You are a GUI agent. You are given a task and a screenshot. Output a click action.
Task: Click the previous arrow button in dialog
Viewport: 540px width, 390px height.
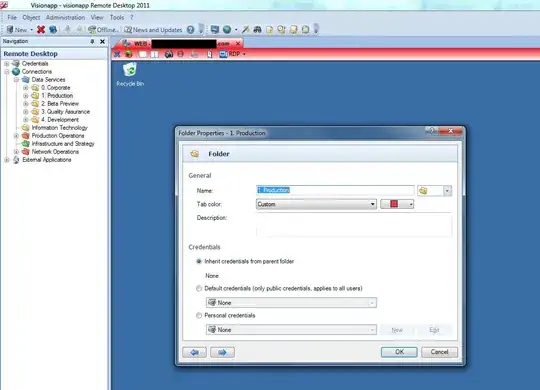point(195,352)
